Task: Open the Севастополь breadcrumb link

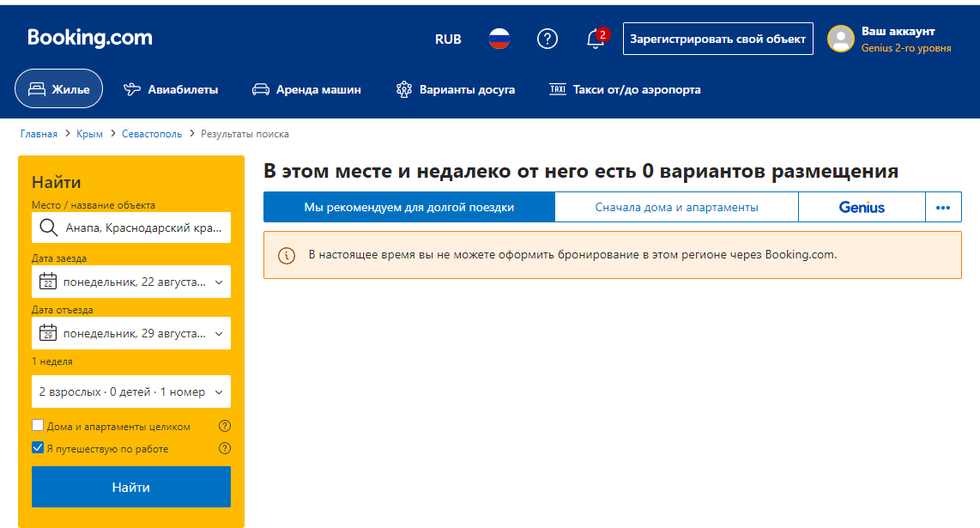Action: (151, 134)
